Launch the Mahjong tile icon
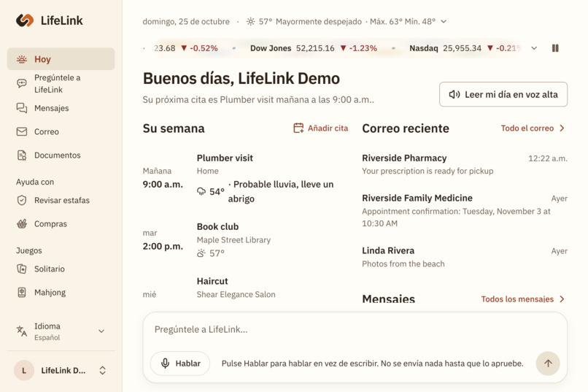The width and height of the screenshot is (588, 392). [x=22, y=293]
